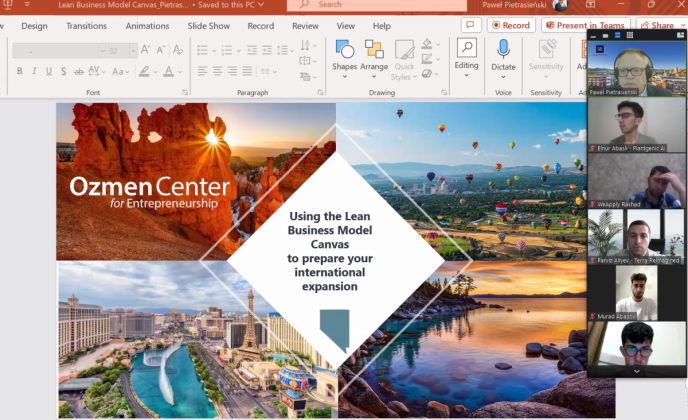The image size is (688, 420).
Task: Apply text highlight color
Action: (144, 71)
